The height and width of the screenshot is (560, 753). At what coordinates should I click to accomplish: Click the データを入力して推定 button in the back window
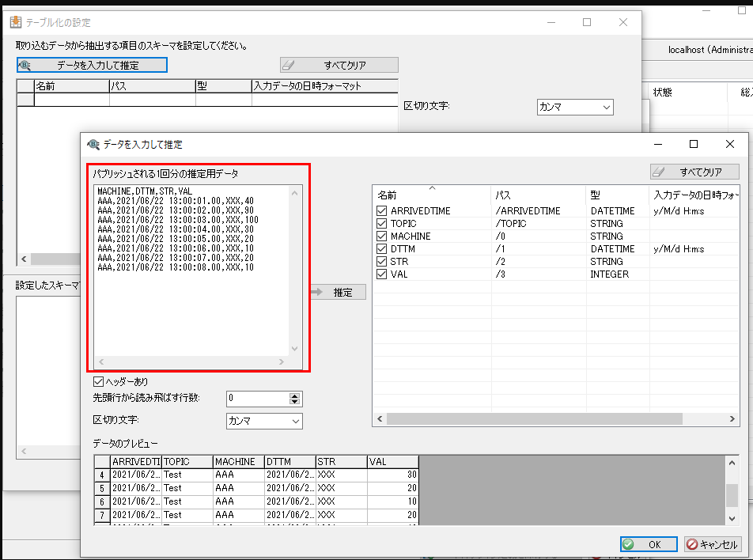click(92, 65)
